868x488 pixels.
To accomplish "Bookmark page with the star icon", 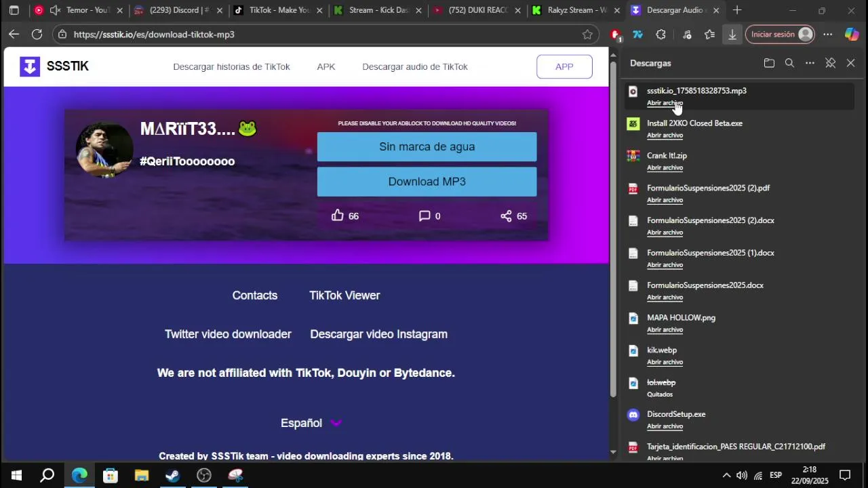I will pyautogui.click(x=587, y=34).
